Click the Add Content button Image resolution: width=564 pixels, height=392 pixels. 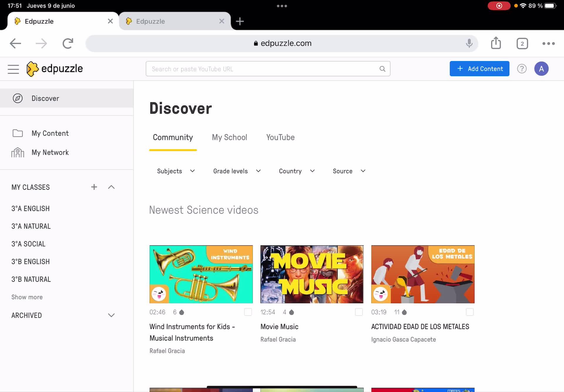(x=479, y=69)
